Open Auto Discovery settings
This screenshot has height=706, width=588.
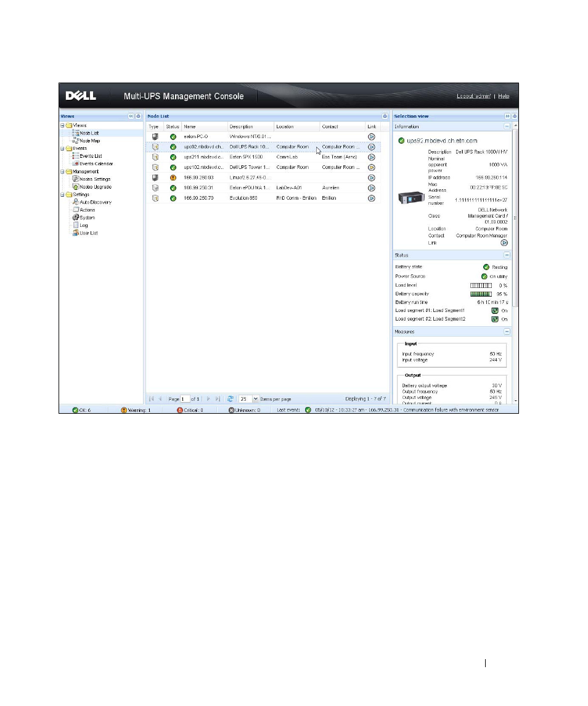pos(96,203)
